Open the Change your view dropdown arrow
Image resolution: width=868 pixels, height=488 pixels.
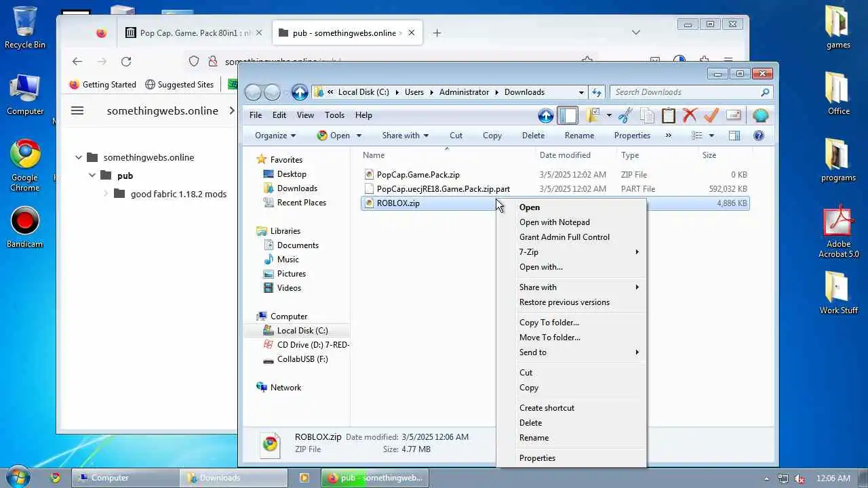coord(711,136)
